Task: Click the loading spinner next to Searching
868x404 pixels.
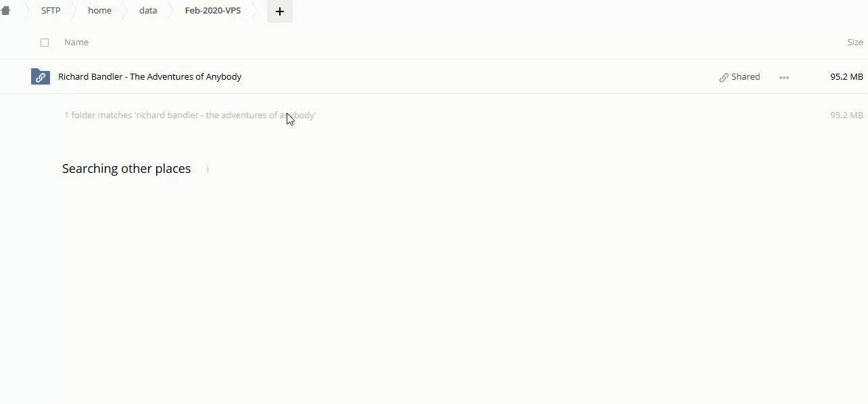Action: pos(206,170)
